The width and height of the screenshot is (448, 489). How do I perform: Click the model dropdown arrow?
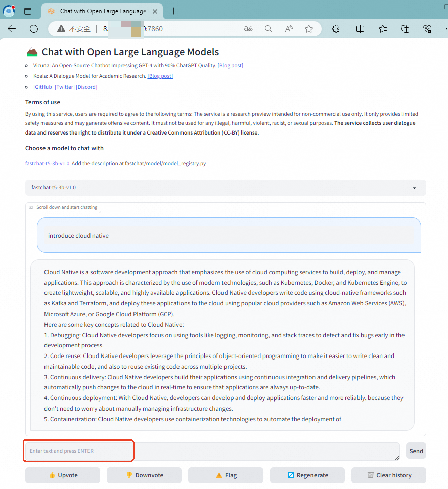[x=414, y=188]
